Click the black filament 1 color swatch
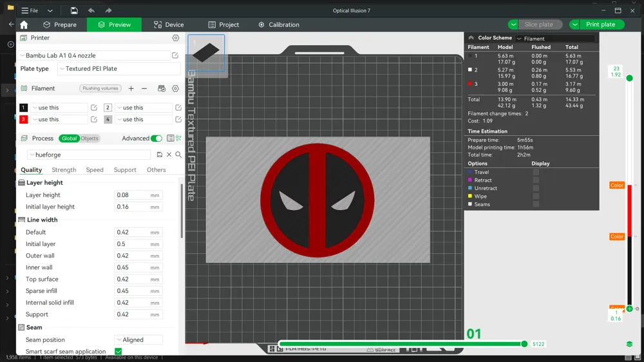Viewport: 644px width, 362px height. tap(23, 108)
